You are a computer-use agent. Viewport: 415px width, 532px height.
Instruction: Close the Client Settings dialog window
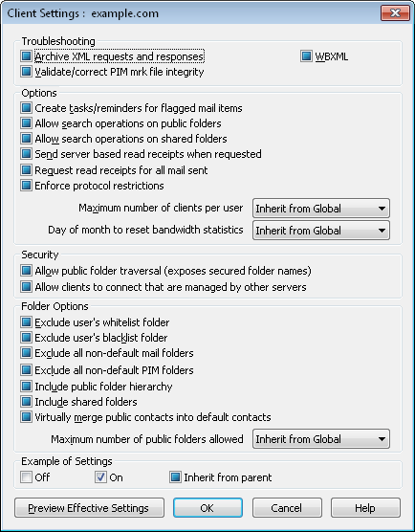[395, 13]
